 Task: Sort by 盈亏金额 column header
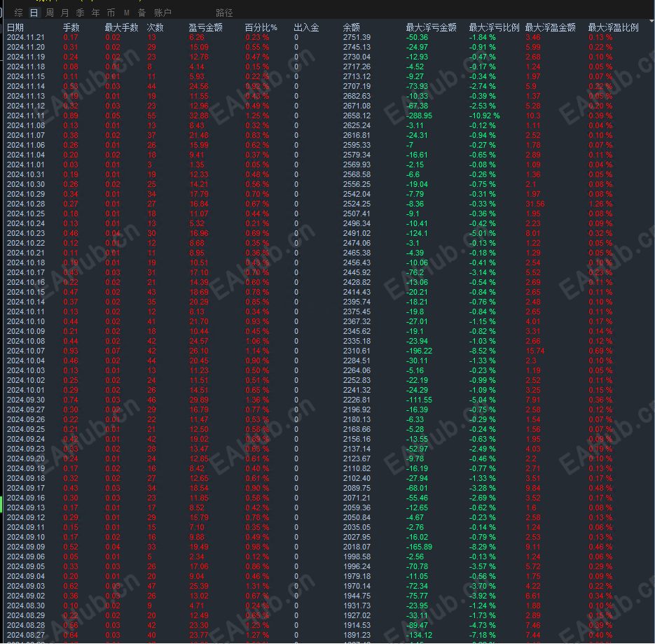(205, 28)
